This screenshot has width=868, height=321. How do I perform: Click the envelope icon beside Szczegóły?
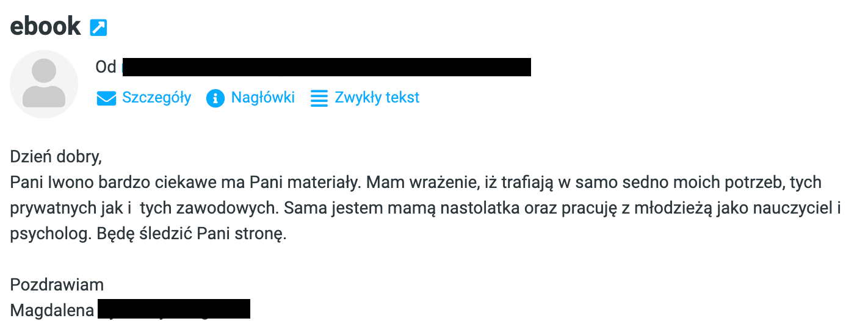pyautogui.click(x=106, y=98)
